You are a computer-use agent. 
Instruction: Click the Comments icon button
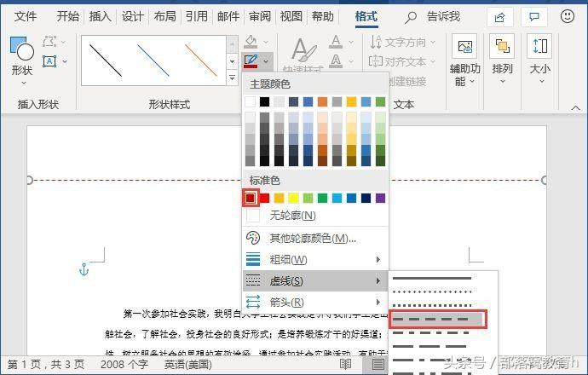pos(533,17)
